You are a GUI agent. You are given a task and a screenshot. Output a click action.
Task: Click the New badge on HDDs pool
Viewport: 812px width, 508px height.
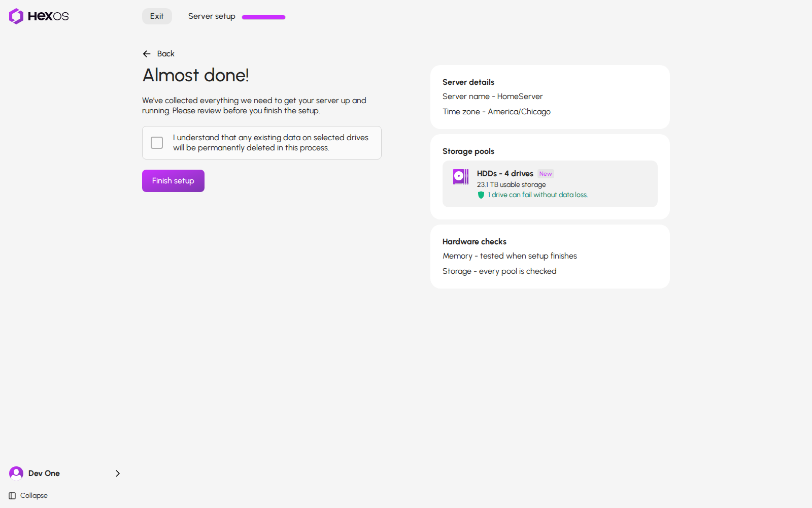[x=546, y=174]
